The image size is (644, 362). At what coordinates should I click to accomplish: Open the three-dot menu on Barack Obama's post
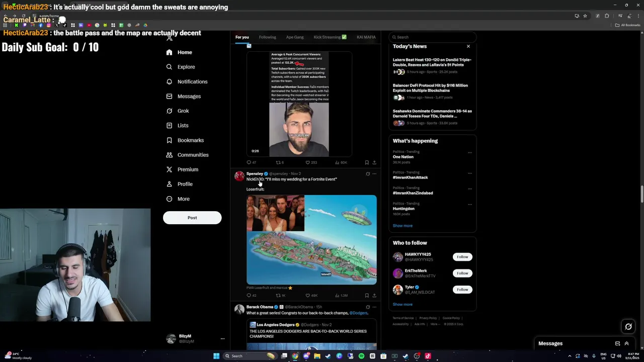click(x=374, y=307)
